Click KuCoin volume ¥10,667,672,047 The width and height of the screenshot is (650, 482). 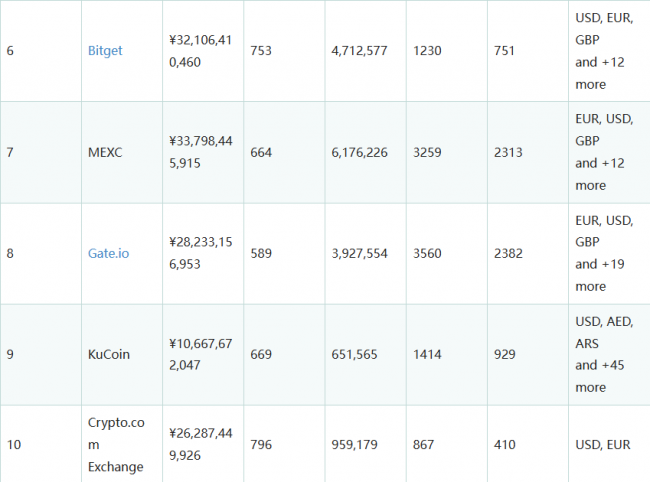(x=201, y=354)
